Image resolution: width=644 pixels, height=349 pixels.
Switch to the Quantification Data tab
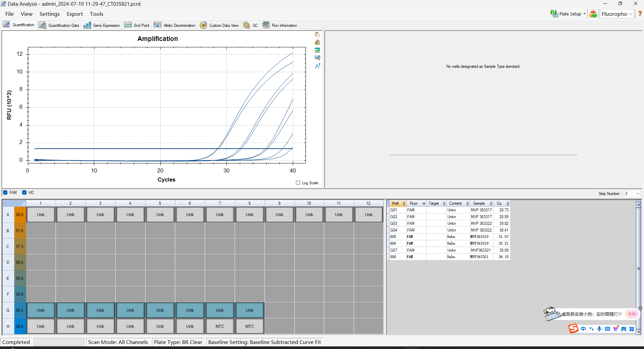[59, 25]
